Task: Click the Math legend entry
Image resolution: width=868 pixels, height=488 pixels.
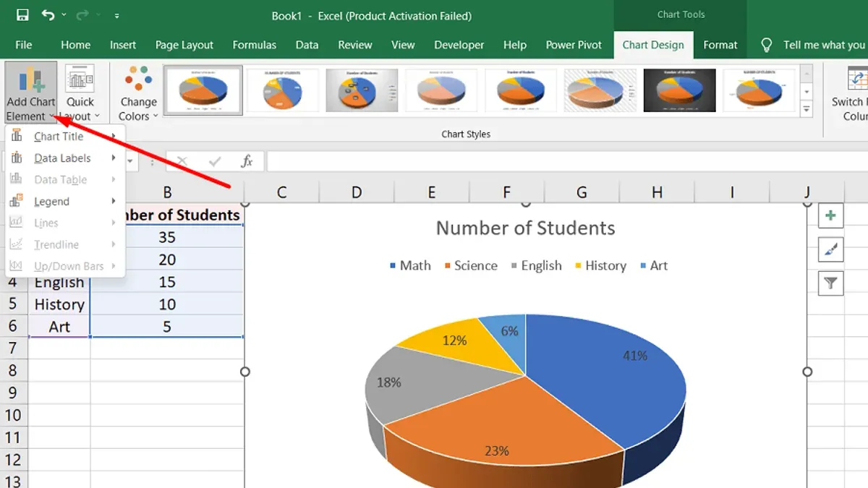Action: pos(410,265)
